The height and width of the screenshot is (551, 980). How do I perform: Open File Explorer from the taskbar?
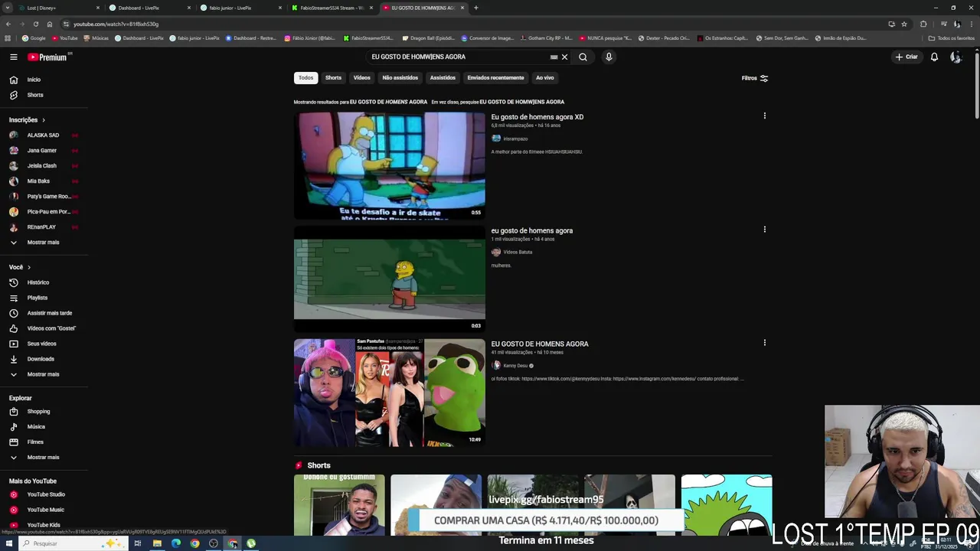[157, 543]
